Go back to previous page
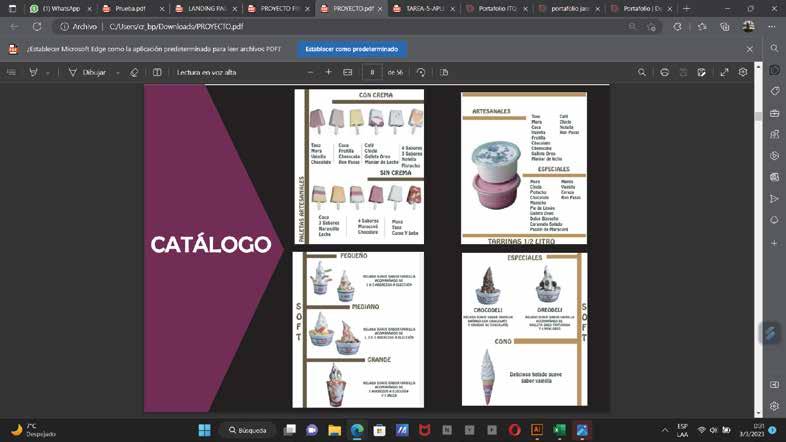786x442 pixels. click(15, 27)
